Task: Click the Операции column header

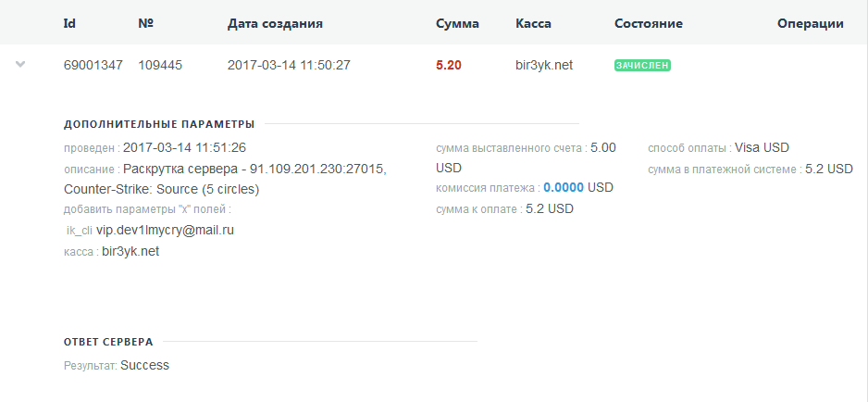Action: coord(810,23)
